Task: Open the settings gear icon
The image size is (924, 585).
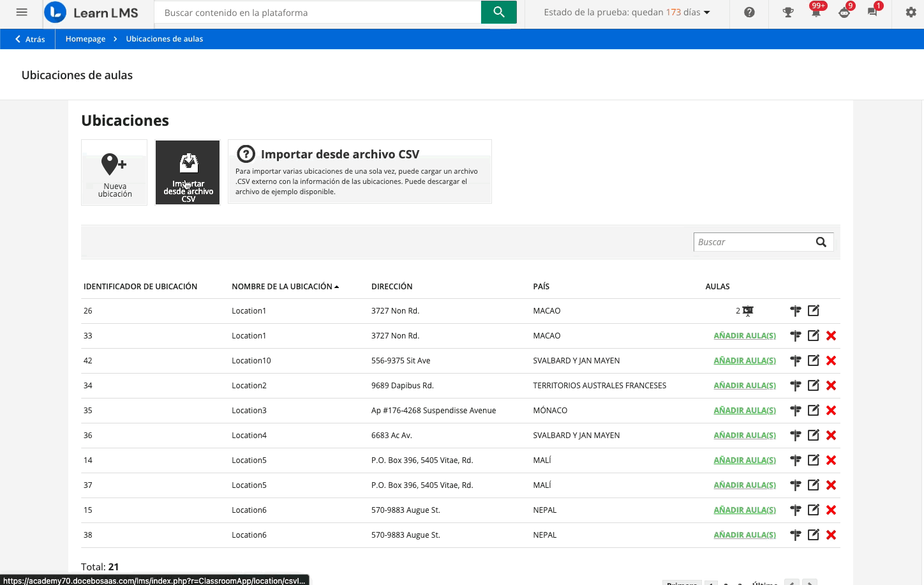Action: pos(911,12)
